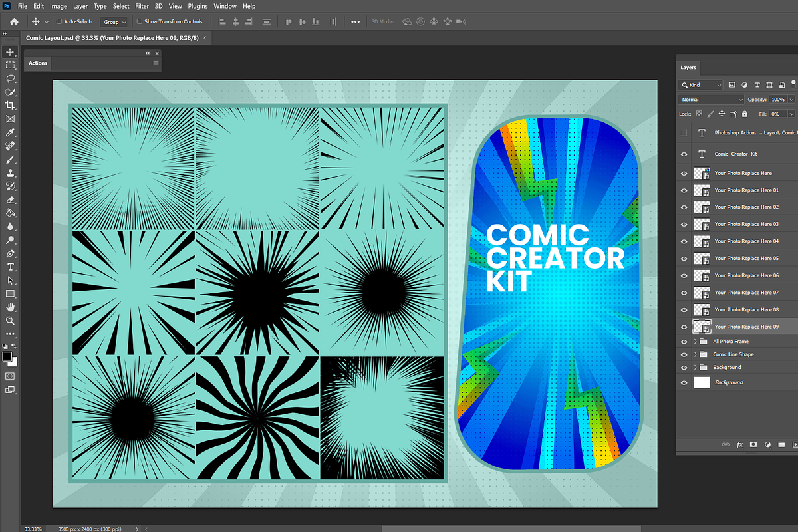Open the Auto-Select Group dropdown

[x=114, y=21]
